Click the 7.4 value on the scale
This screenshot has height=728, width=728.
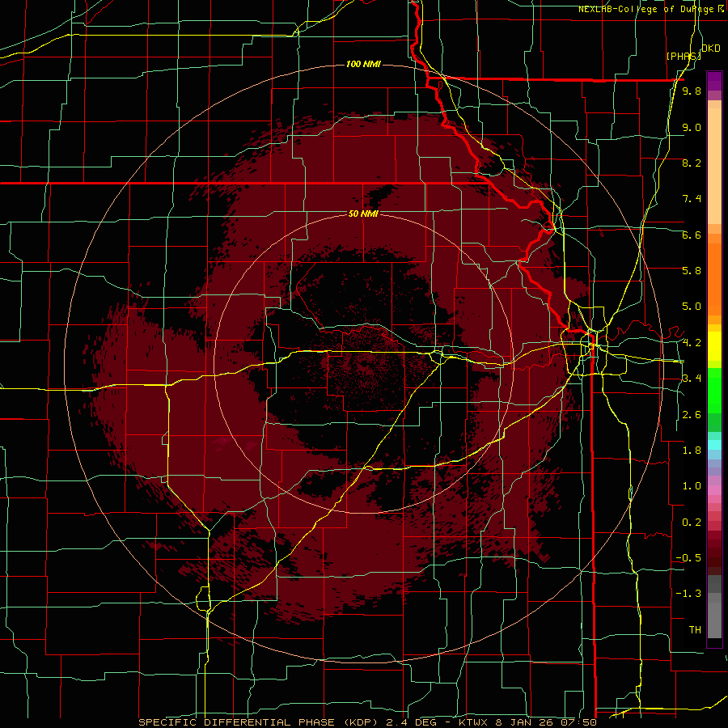point(692,199)
